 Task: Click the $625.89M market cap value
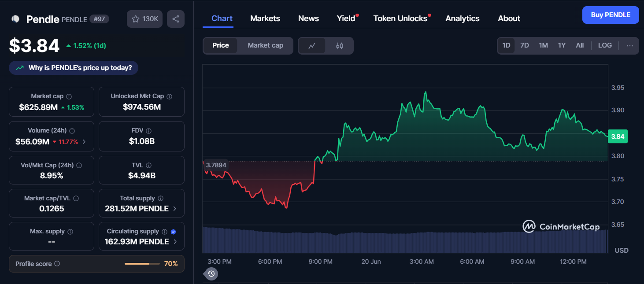pos(38,107)
